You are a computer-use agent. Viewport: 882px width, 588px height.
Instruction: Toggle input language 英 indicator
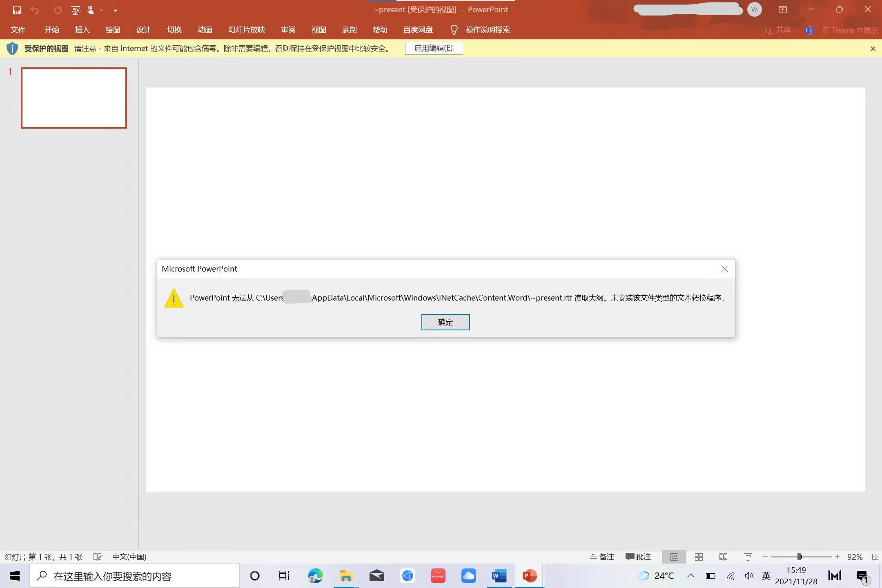click(x=766, y=576)
